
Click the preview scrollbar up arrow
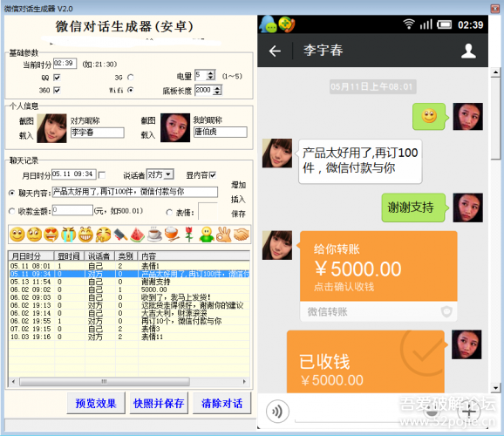tap(495, 72)
